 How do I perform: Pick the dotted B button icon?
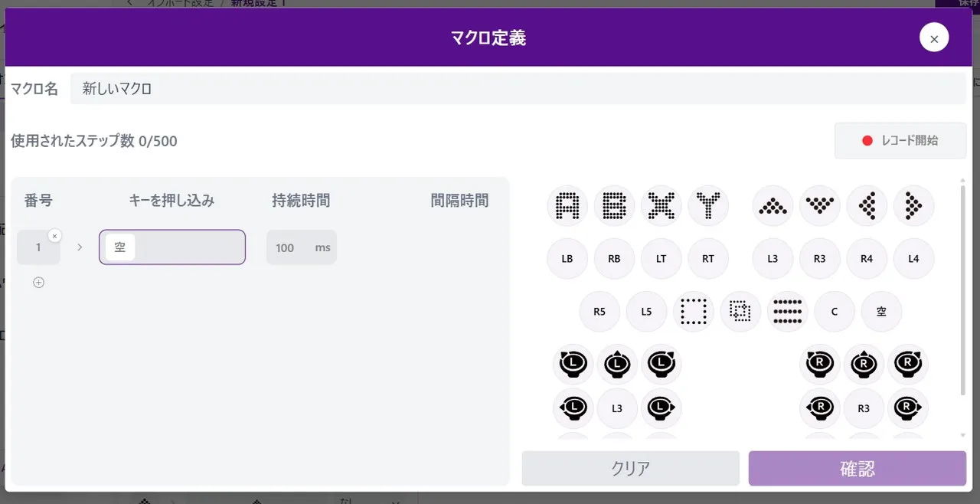point(615,205)
